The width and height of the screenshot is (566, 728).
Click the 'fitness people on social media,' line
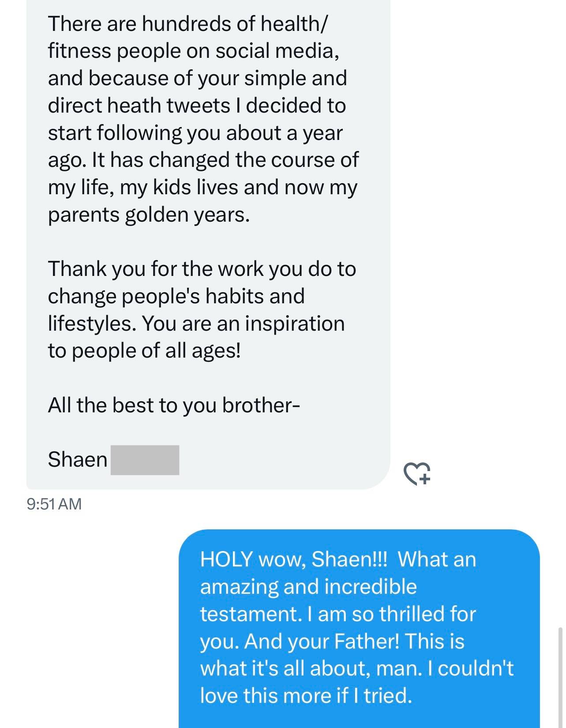(x=194, y=51)
